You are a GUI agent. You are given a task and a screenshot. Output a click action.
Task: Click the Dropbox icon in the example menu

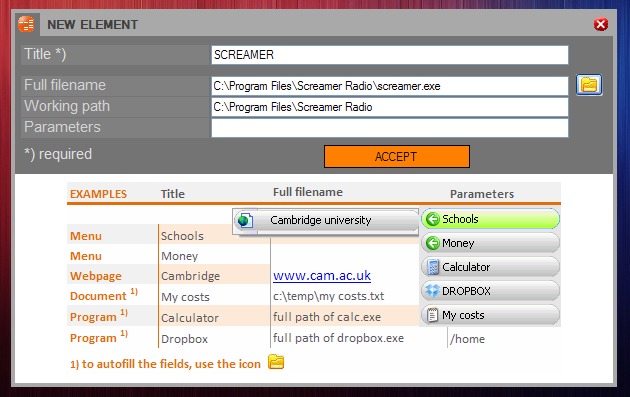coord(433,291)
